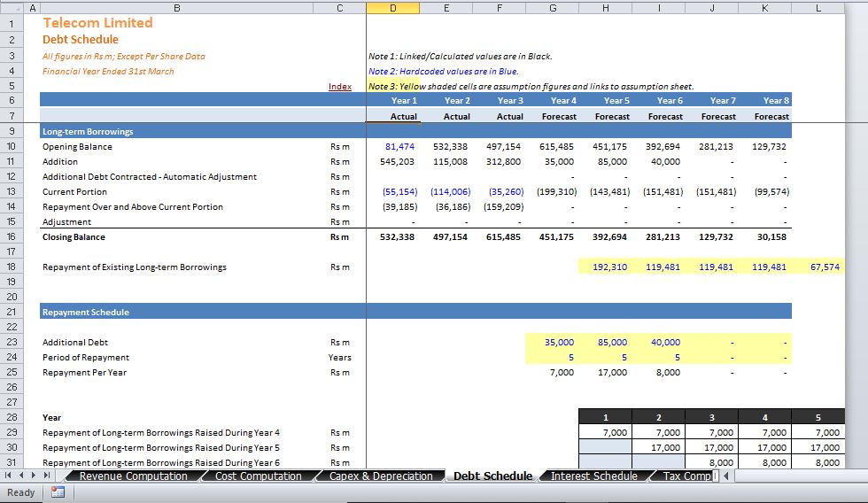Click the Ready status bar indicator
The image size is (868, 503).
click(x=21, y=492)
